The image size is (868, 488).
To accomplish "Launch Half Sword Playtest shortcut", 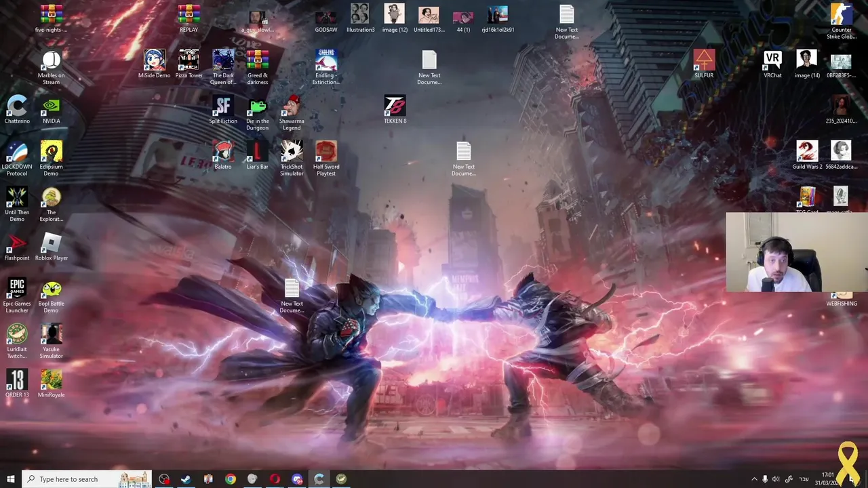I will click(326, 158).
